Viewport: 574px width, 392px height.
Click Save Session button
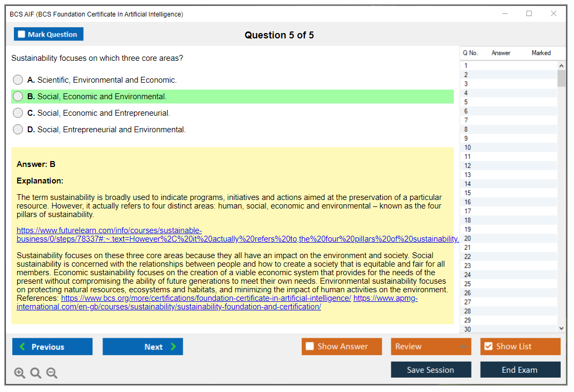430,370
